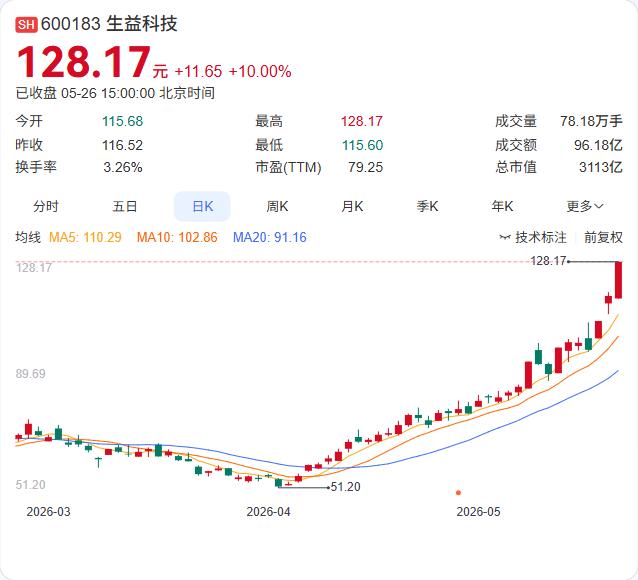Viewport: 638px width, 580px height.
Task: Click the 均线 moving average label
Action: tap(28, 237)
